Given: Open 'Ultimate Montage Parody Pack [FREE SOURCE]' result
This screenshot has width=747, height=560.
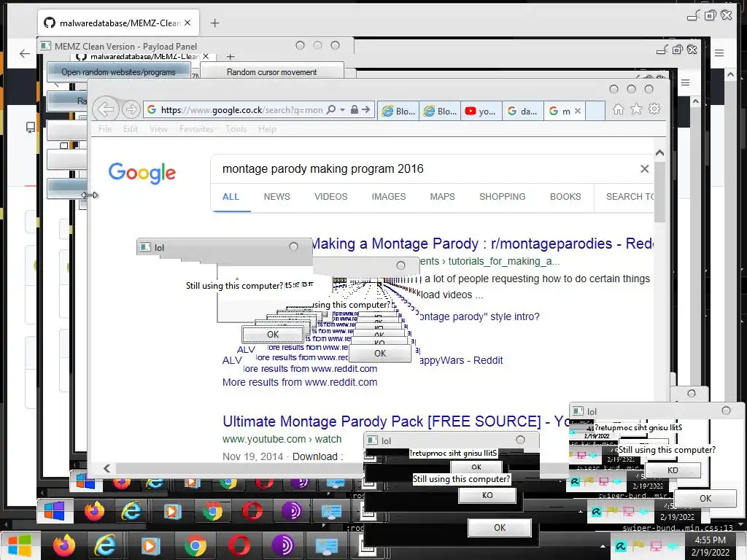Looking at the screenshot, I should coord(395,421).
